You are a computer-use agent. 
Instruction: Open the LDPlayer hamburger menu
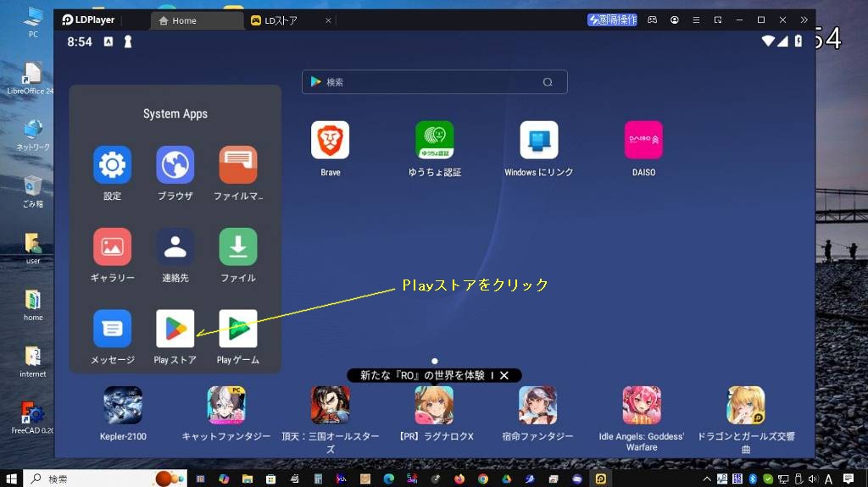click(x=696, y=20)
